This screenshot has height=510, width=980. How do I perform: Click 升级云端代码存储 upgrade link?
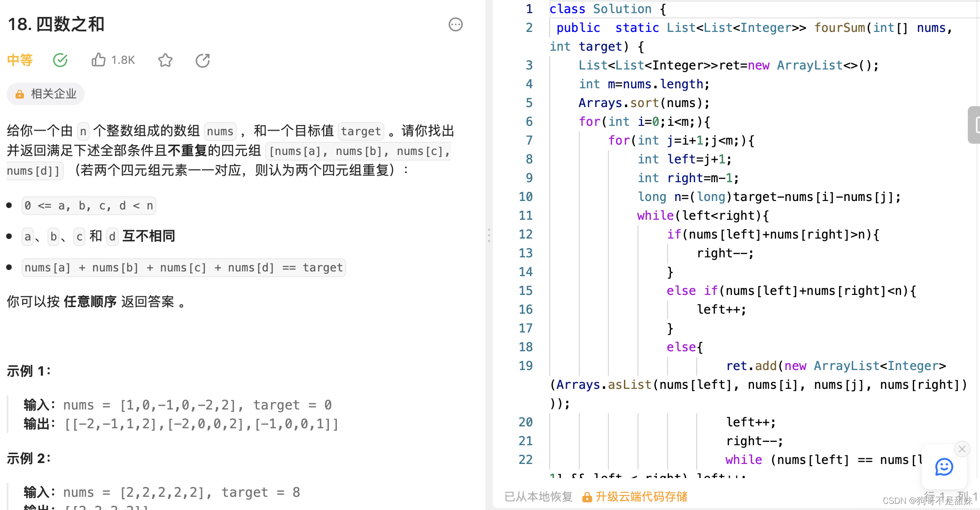(641, 497)
